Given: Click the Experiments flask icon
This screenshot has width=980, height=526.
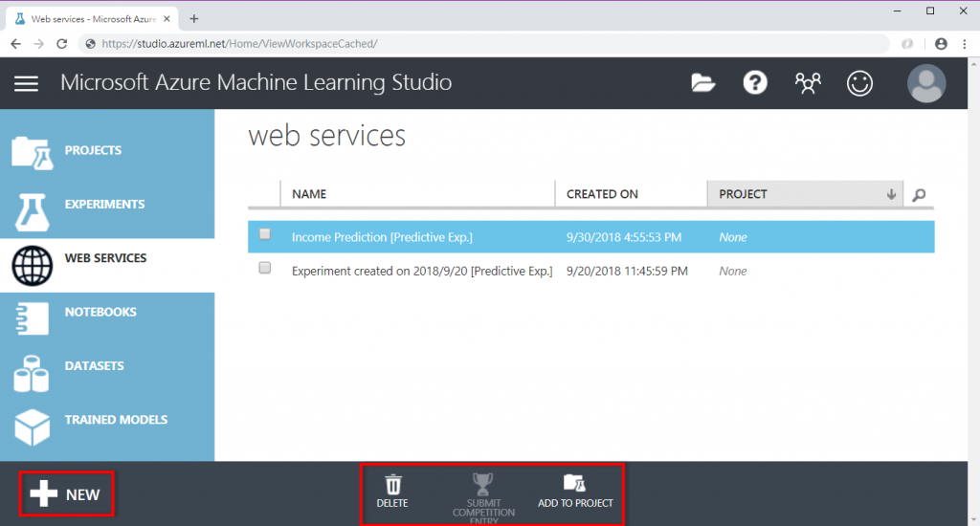Looking at the screenshot, I should pyautogui.click(x=32, y=211).
